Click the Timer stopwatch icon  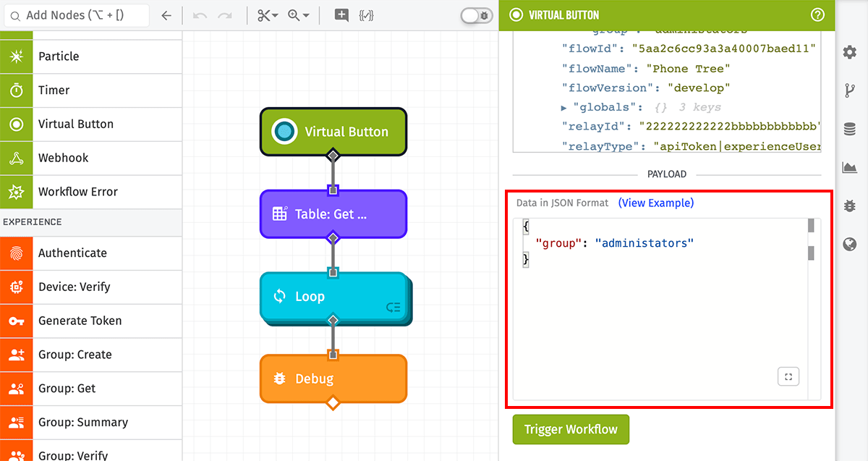(16, 90)
